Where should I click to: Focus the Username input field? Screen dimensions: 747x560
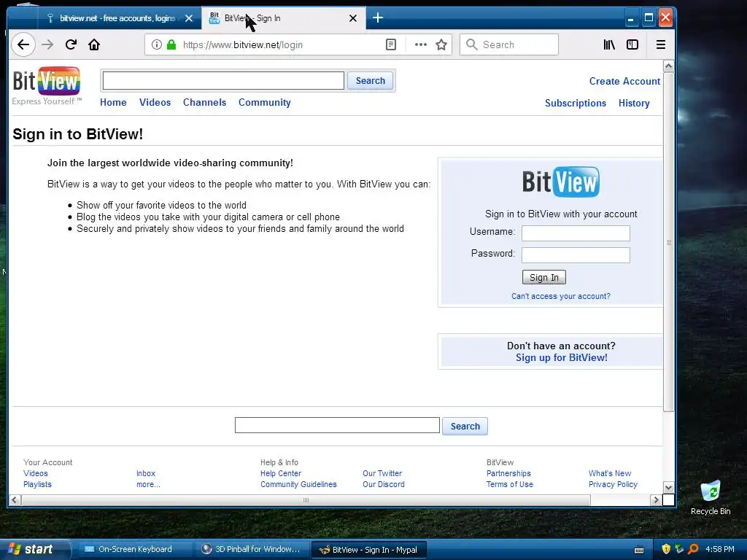click(x=576, y=233)
